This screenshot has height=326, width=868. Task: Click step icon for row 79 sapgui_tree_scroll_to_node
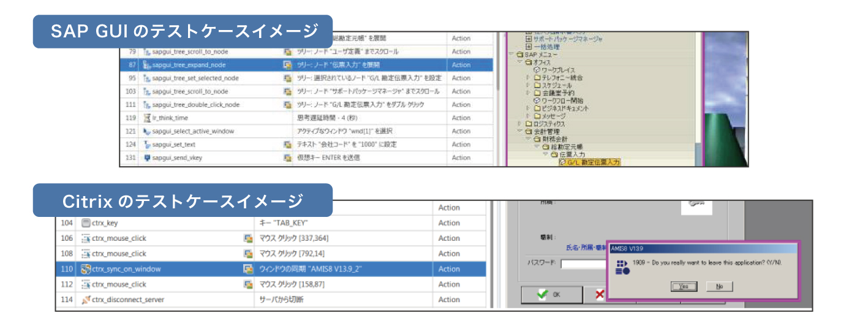click(147, 51)
